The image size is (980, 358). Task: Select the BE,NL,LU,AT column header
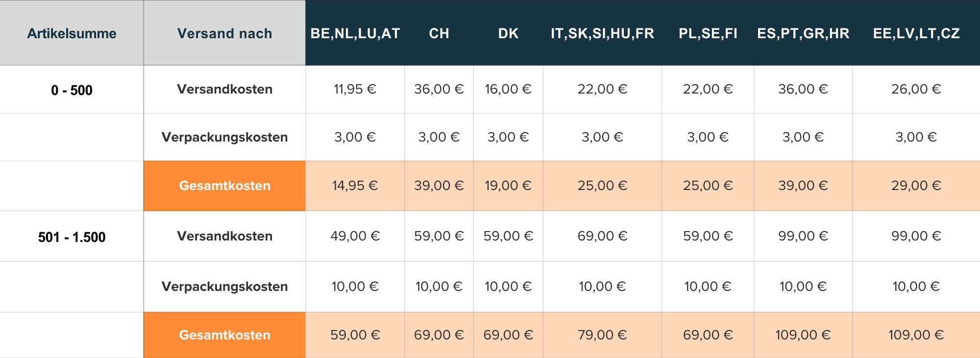(355, 33)
